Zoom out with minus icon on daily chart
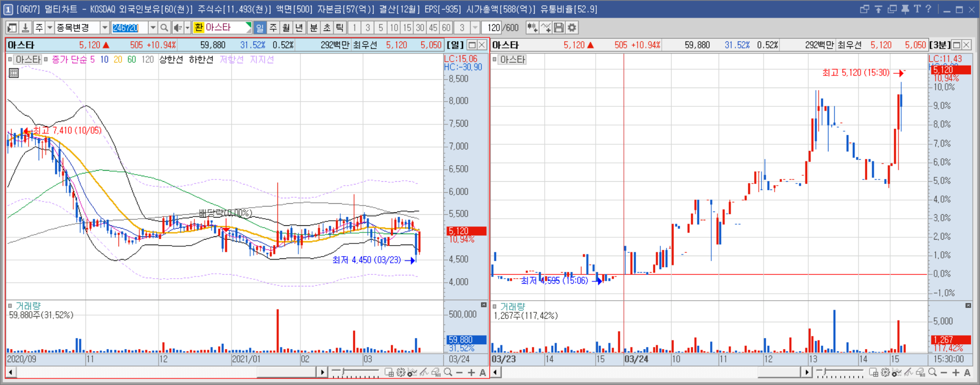Screen dimensions: 980x385 coord(460,373)
